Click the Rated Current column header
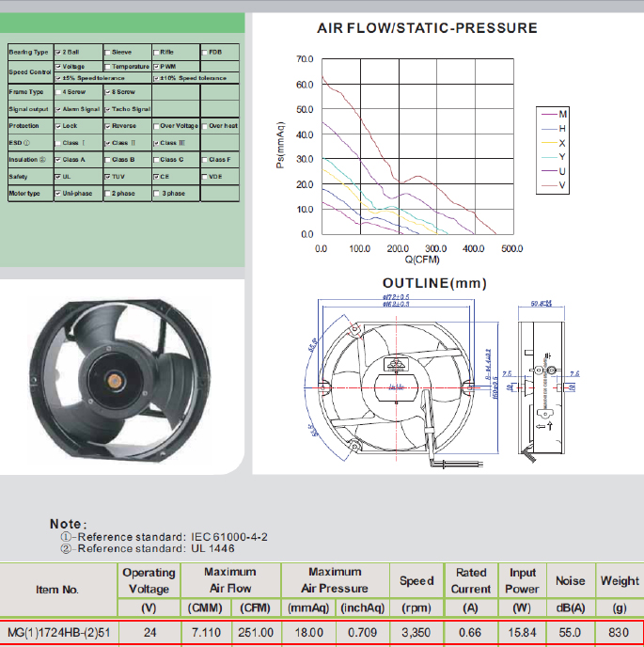The width and height of the screenshot is (644, 647). point(470,580)
